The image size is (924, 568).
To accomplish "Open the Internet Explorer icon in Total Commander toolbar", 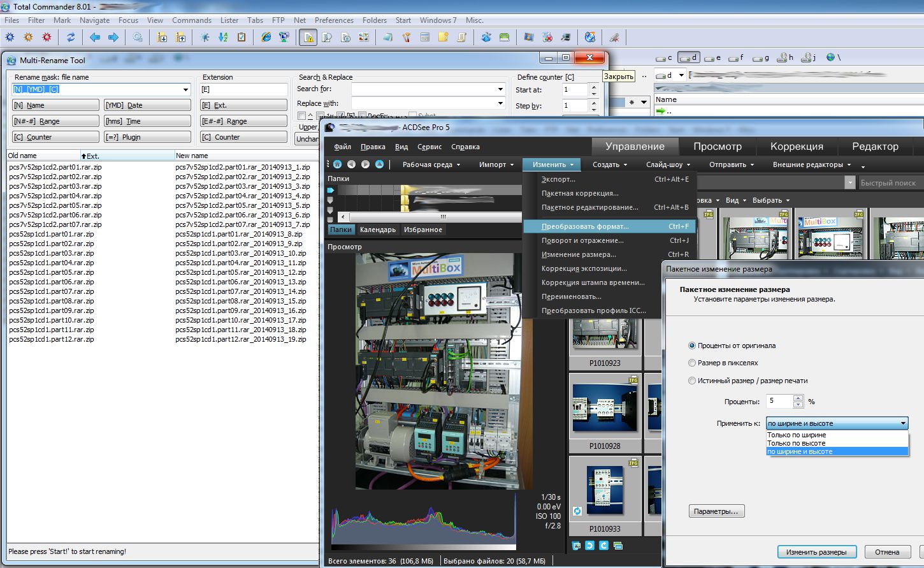I will tap(266, 38).
